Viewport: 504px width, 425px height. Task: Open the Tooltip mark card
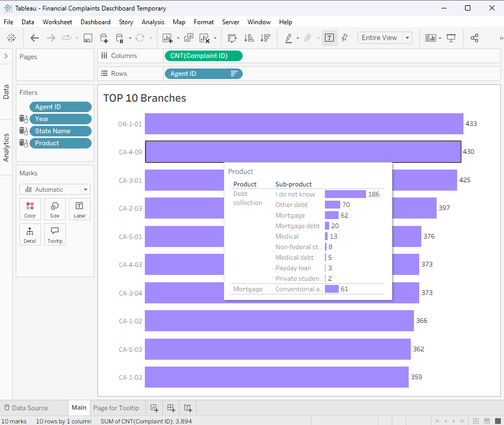(55, 234)
